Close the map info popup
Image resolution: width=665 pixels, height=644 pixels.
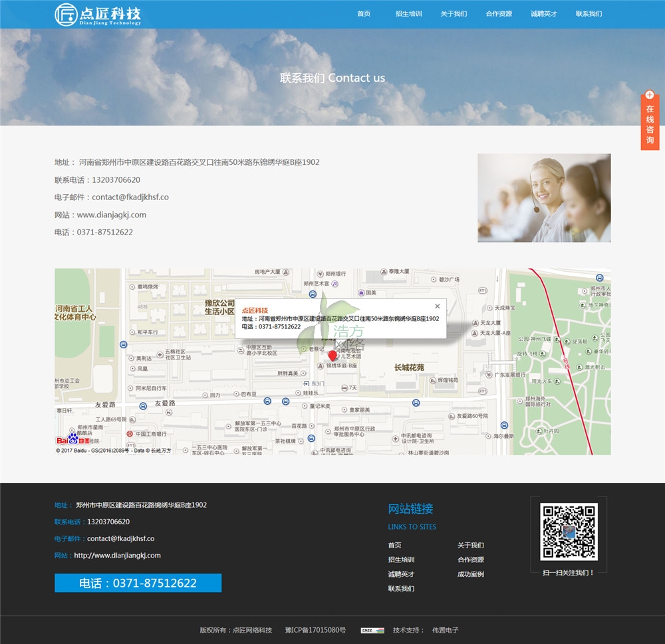click(437, 306)
